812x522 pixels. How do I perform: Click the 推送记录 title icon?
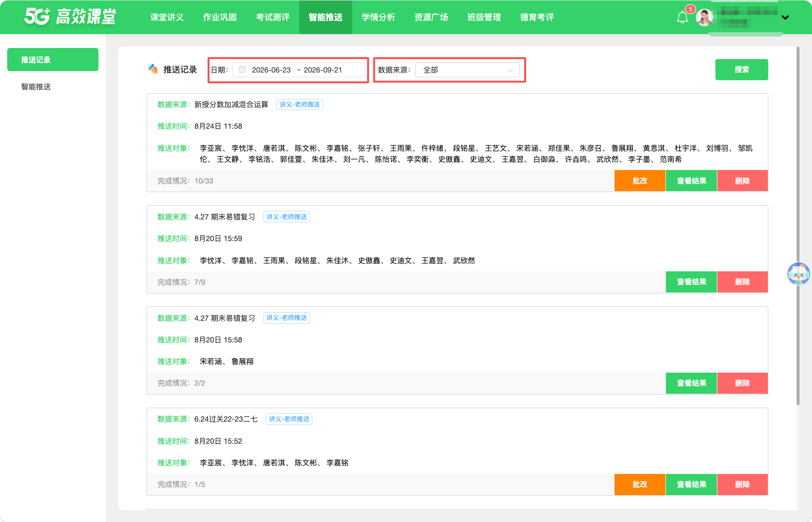tap(153, 69)
